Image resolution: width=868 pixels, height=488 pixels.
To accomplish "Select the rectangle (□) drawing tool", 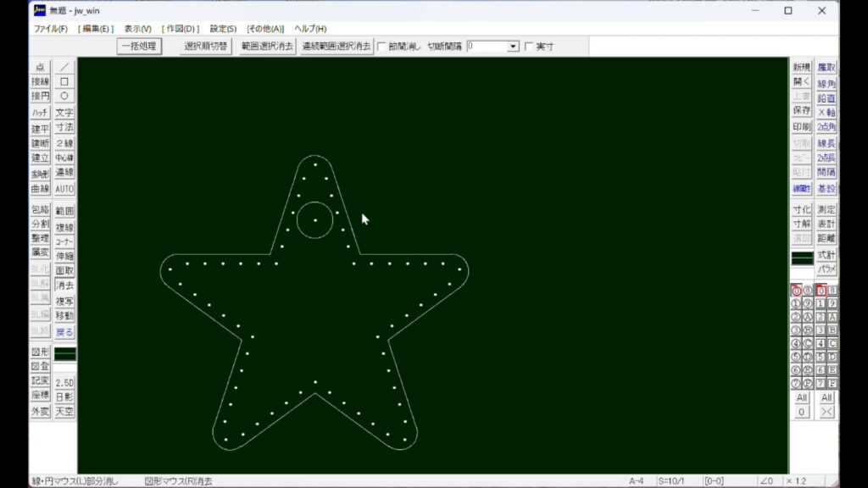I will click(x=64, y=81).
